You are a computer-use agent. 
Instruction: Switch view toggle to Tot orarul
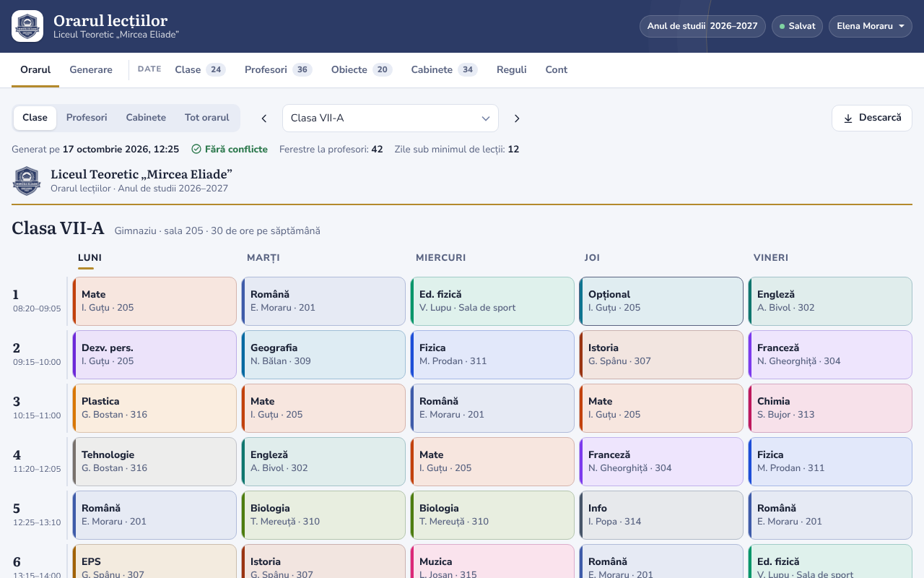click(207, 118)
